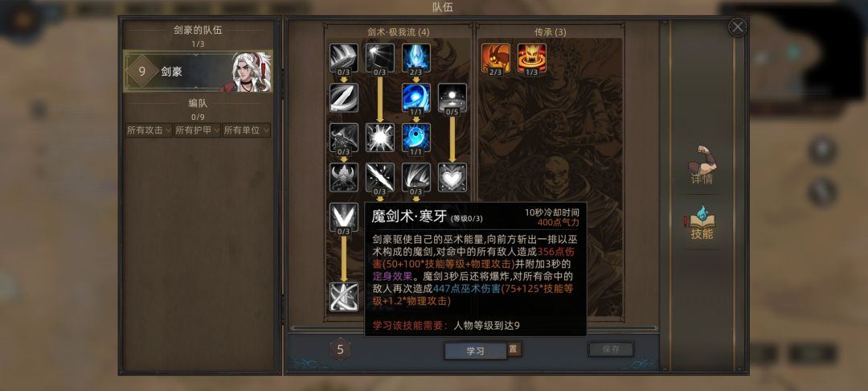Click the blue ice crystal skill 2/3
Image resolution: width=868 pixels, height=391 pixels.
(x=416, y=58)
